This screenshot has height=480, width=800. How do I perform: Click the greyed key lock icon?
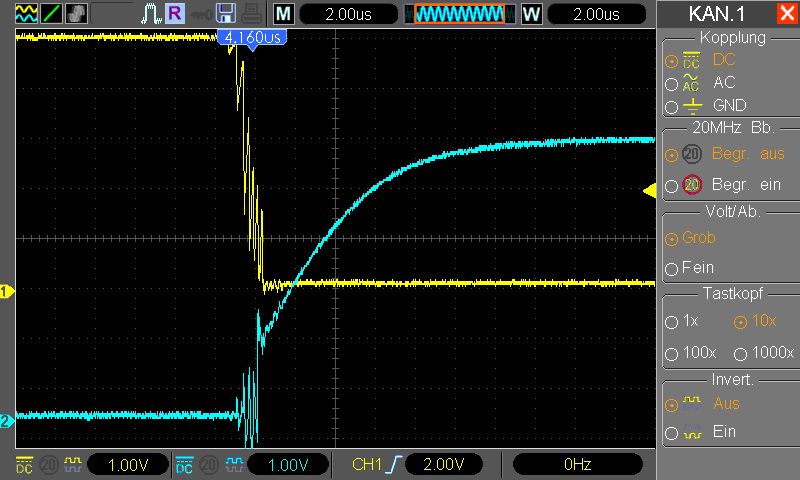coord(201,14)
